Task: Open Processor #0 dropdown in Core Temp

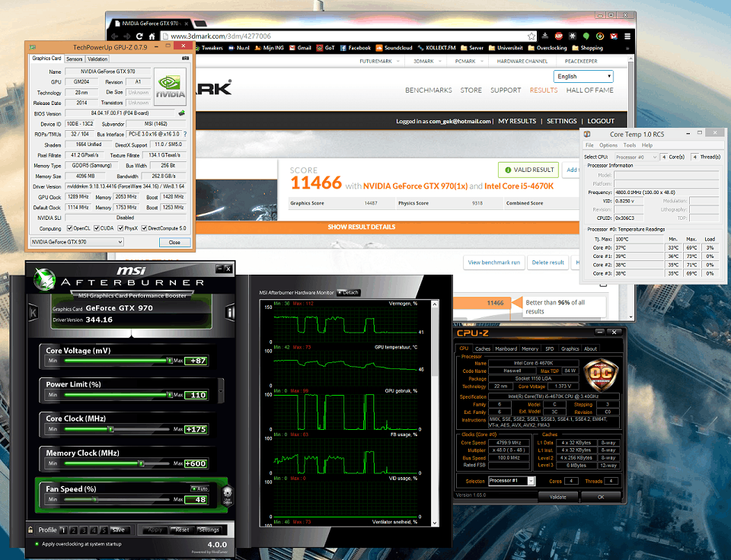Action: point(636,157)
